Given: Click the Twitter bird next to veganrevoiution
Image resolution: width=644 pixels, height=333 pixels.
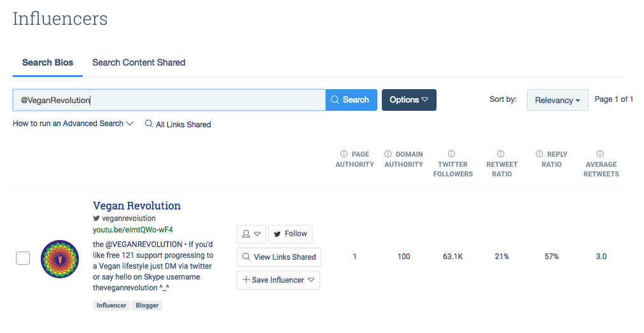Looking at the screenshot, I should pyautogui.click(x=96, y=218).
